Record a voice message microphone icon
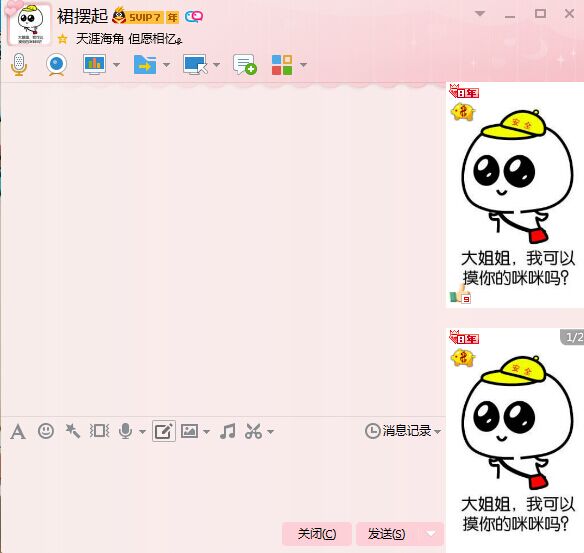This screenshot has width=584, height=553. pos(126,431)
